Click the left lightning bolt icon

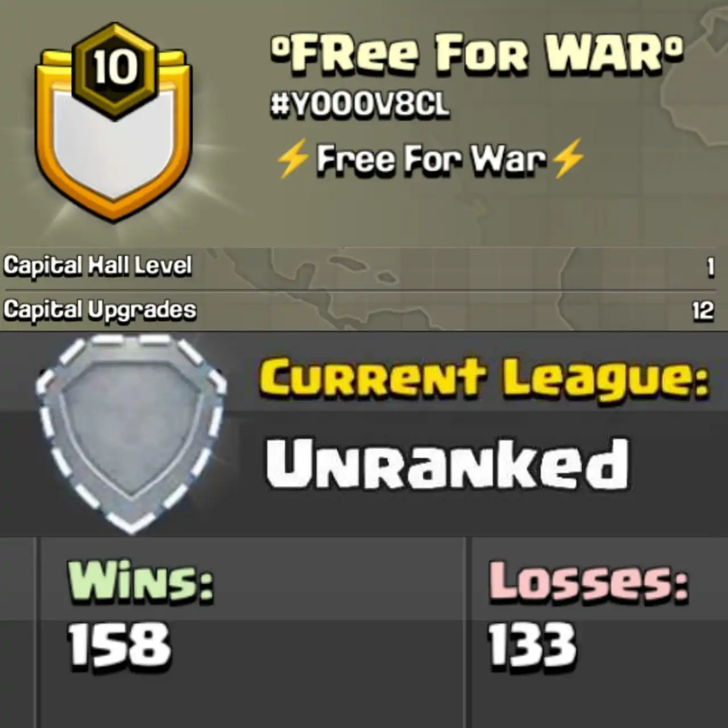293,158
